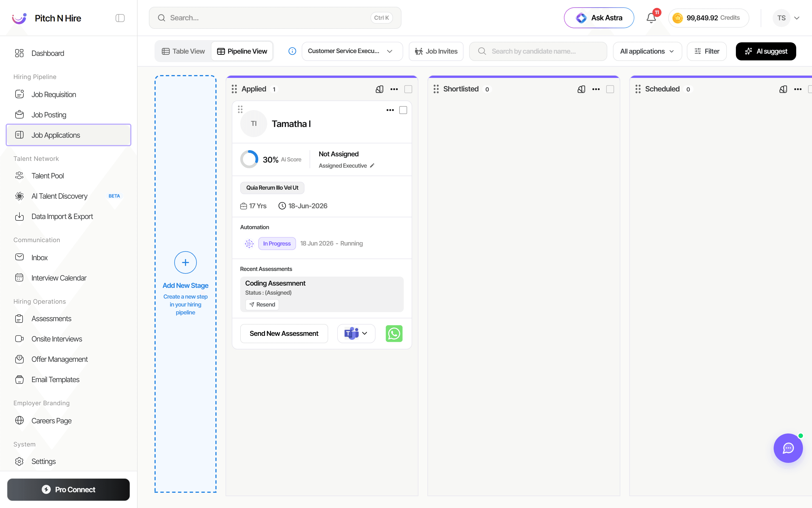This screenshot has height=508, width=812.
Task: Switch to Table View
Action: pos(183,51)
